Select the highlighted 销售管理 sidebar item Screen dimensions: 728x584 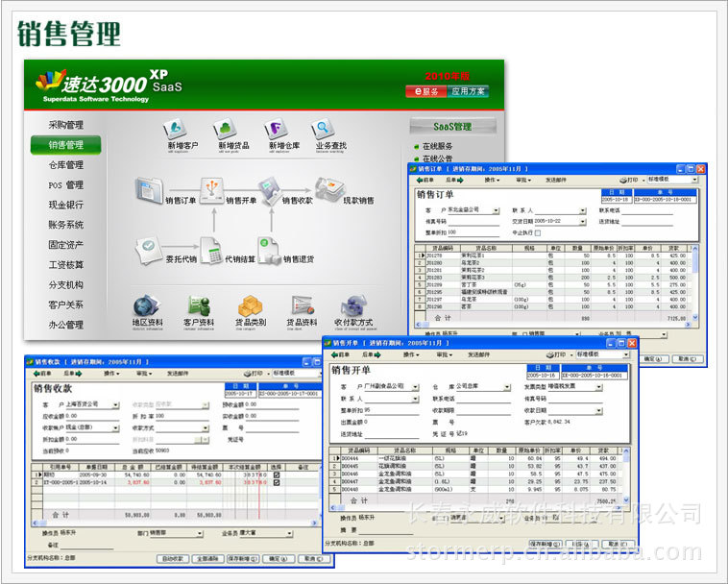[66, 145]
